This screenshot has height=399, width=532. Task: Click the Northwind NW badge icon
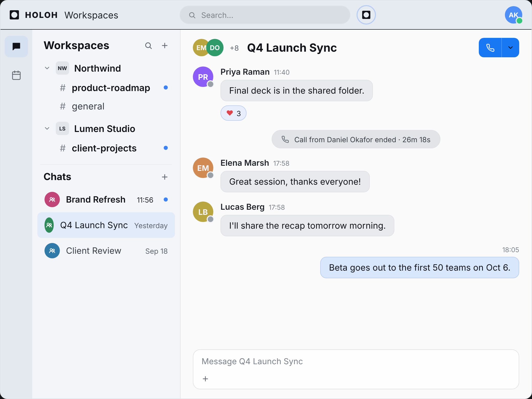click(62, 68)
